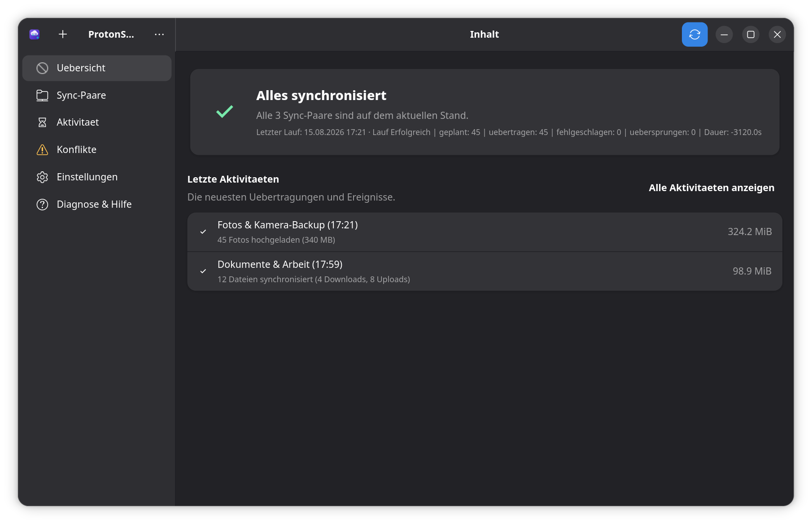Click the Aktivitaet hourglass icon
Image resolution: width=812 pixels, height=524 pixels.
[42, 122]
